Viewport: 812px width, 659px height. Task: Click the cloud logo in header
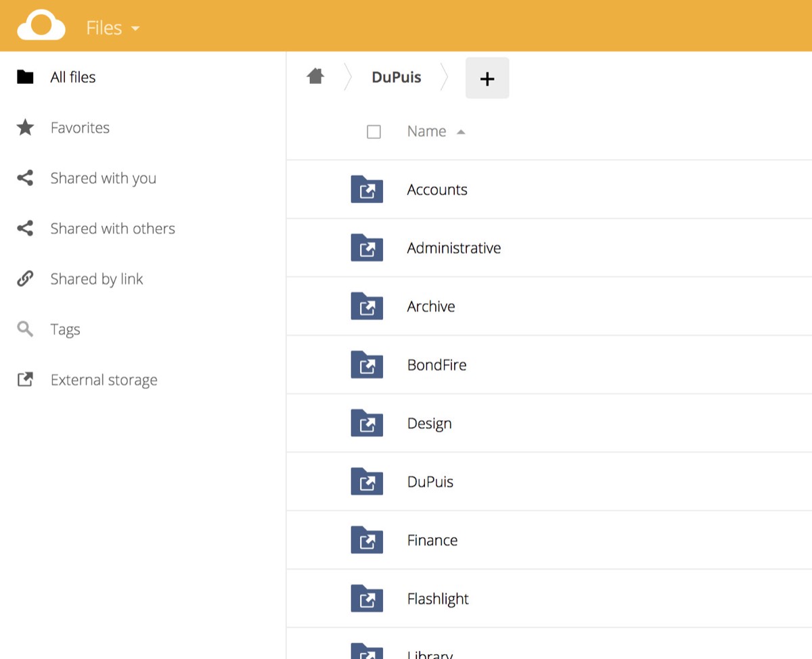pyautogui.click(x=41, y=26)
